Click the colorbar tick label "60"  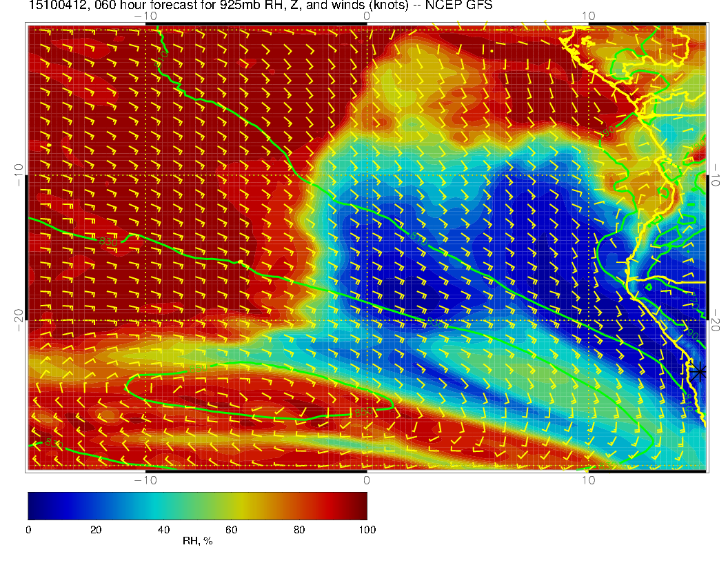point(232,529)
